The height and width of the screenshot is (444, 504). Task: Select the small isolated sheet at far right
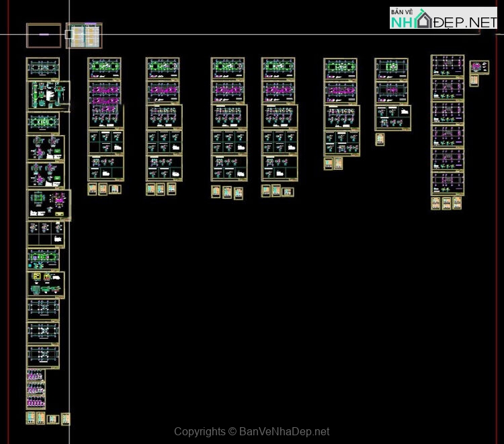[x=479, y=67]
